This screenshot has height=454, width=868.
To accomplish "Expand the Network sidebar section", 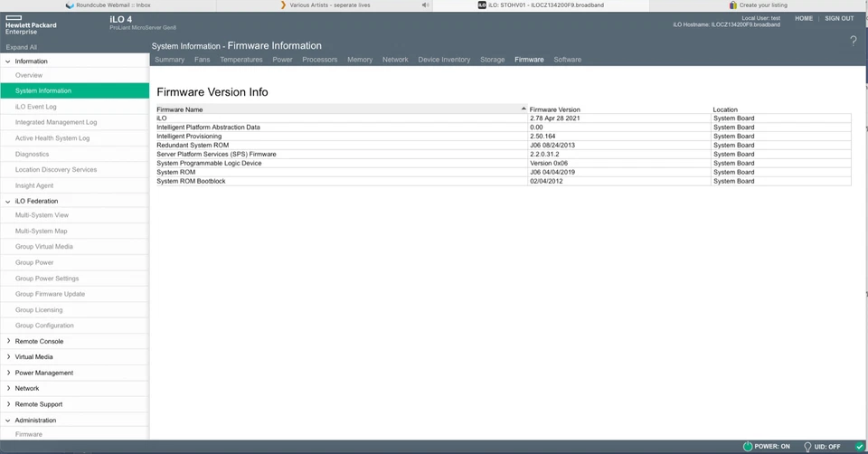I will [x=8, y=388].
